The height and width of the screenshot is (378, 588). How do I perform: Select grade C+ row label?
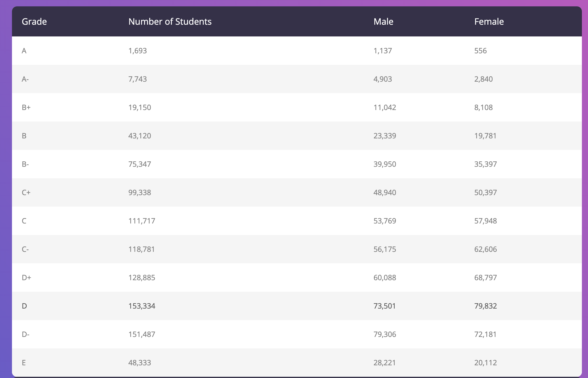coord(26,192)
